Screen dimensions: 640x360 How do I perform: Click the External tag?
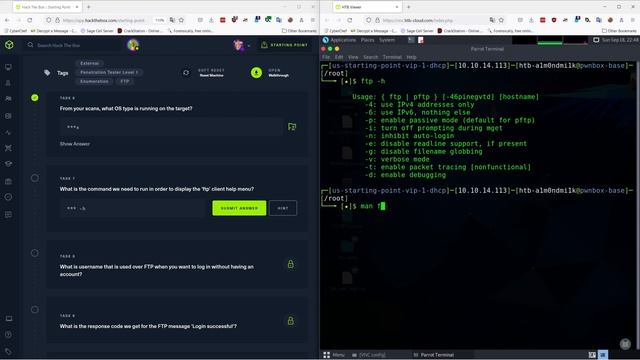(x=89, y=63)
